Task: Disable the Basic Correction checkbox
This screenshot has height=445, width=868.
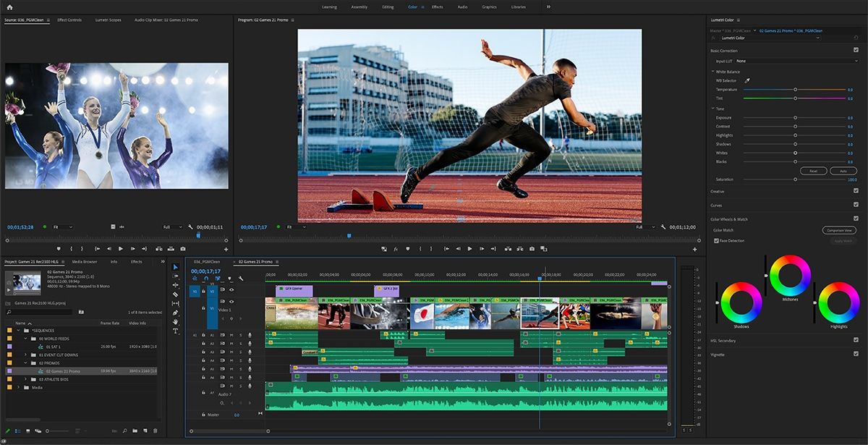Action: [856, 51]
